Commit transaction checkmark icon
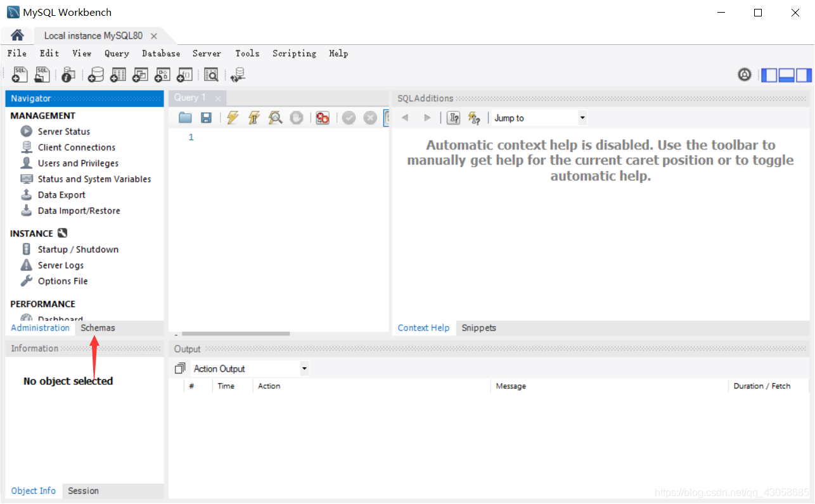This screenshot has width=815, height=504. [349, 118]
